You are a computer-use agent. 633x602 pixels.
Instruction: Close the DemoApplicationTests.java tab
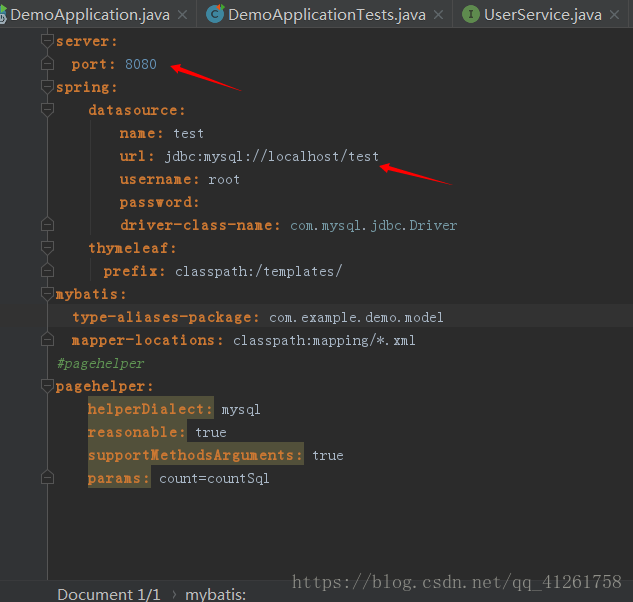click(x=438, y=15)
